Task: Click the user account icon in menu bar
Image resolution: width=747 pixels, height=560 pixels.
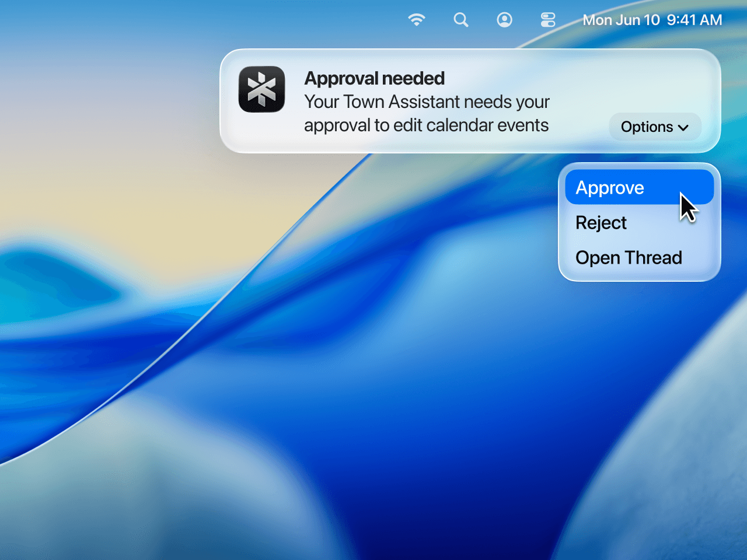Action: pyautogui.click(x=504, y=19)
